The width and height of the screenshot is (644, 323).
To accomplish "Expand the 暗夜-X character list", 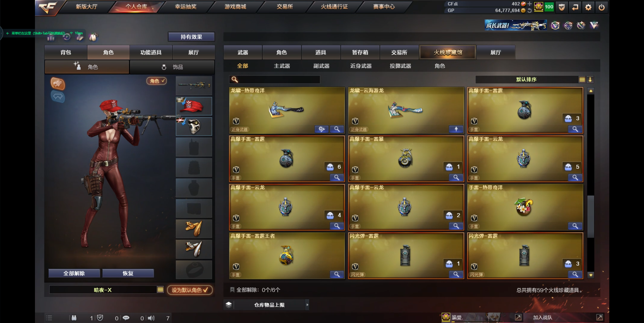I will pyautogui.click(x=160, y=290).
